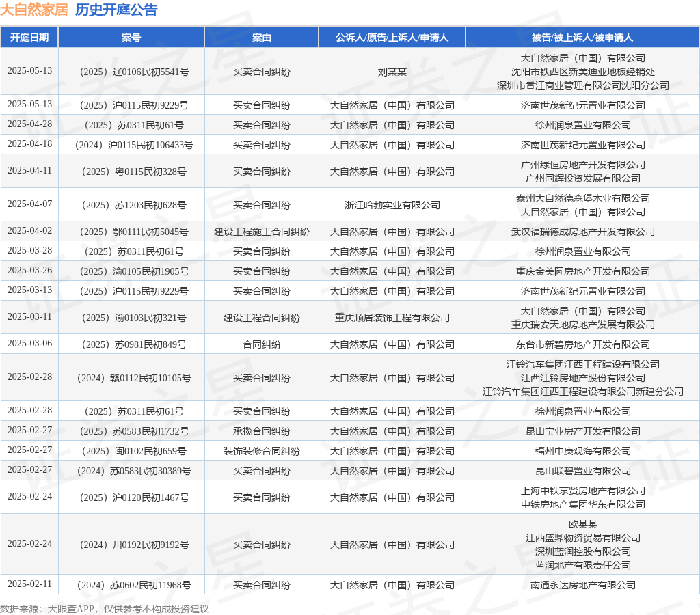Select defendant 南通永达房地产有限公司

point(582,585)
